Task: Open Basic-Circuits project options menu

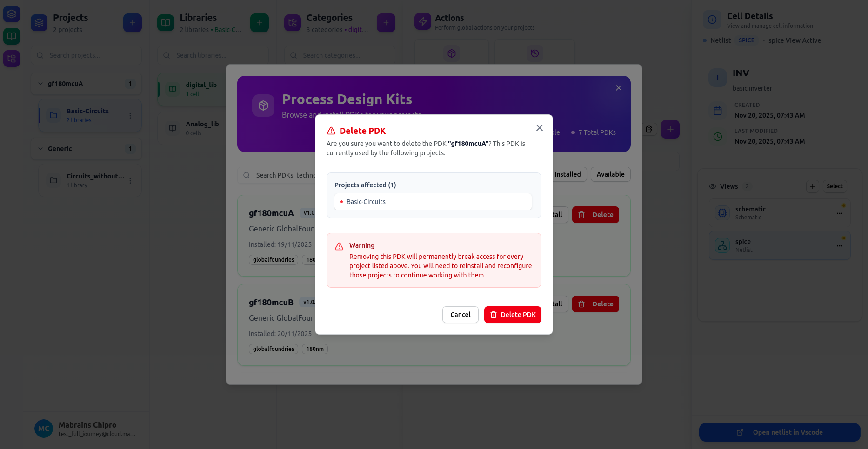Action: 130,115
